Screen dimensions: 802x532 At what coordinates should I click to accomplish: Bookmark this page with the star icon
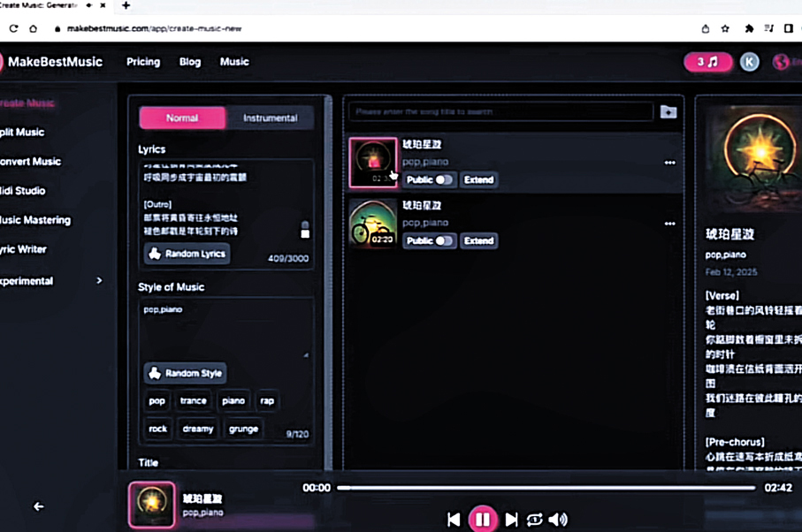[x=725, y=28]
